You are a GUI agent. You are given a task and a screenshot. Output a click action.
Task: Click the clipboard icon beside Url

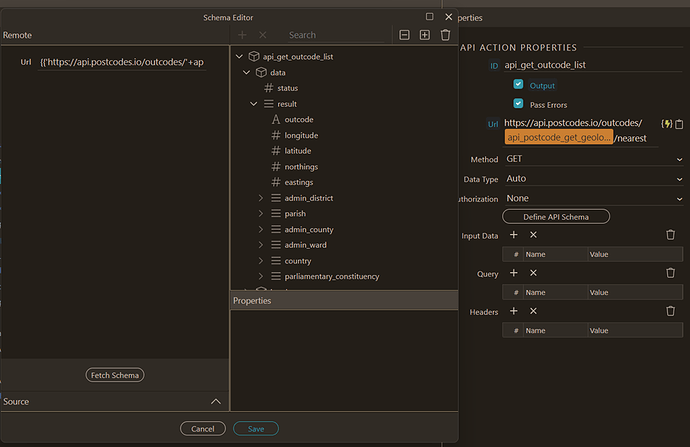pos(679,124)
